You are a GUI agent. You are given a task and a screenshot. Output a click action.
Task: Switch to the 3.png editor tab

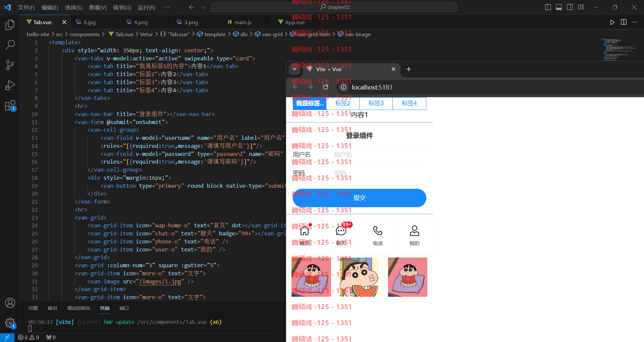196,22
